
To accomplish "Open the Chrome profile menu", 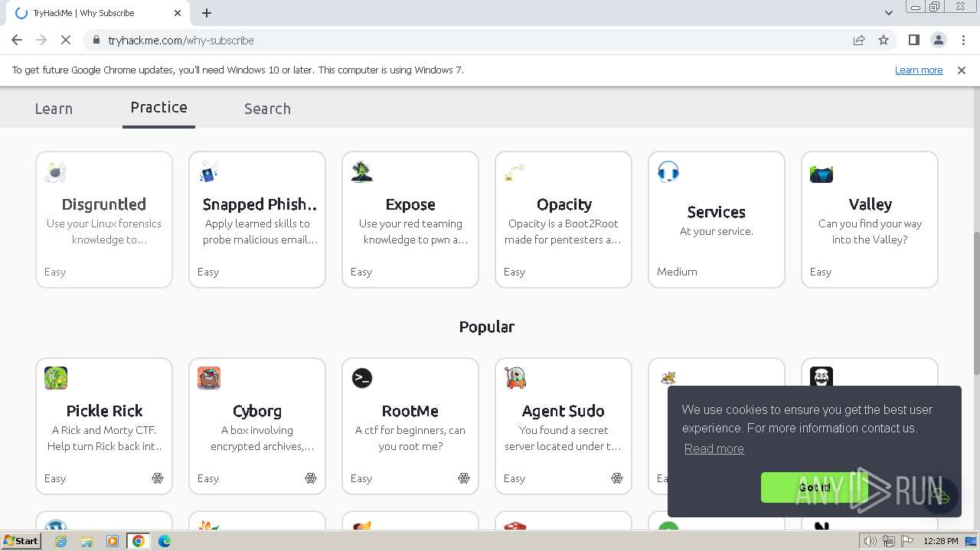I will [x=938, y=40].
